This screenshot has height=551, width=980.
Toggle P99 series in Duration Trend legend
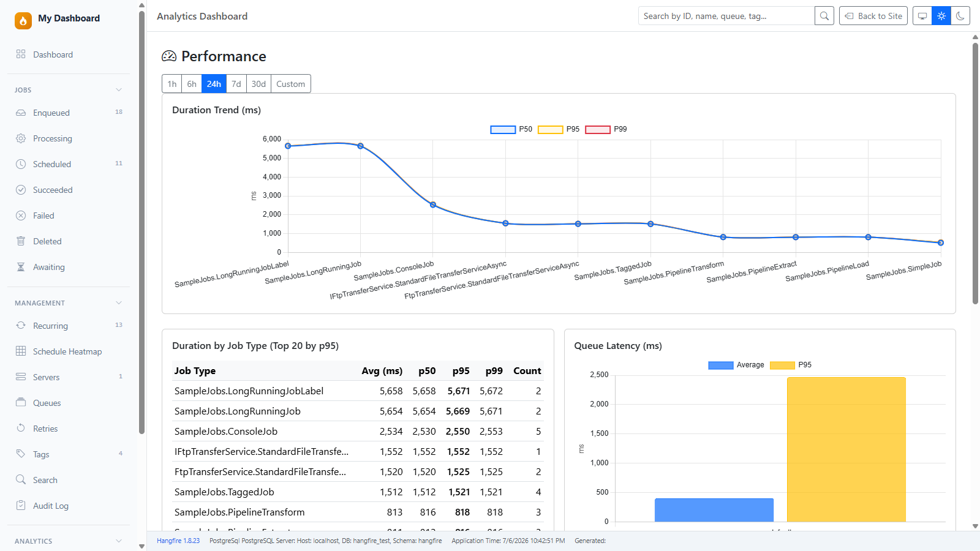(606, 129)
